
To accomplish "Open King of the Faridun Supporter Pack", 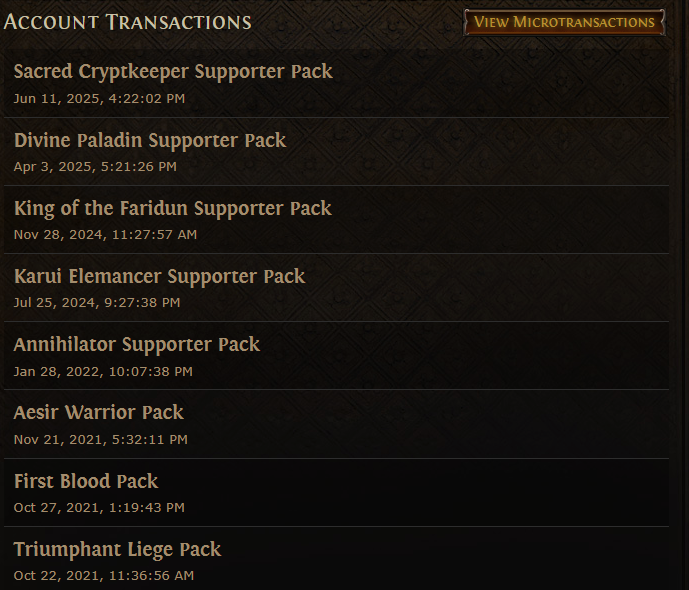I will point(172,208).
